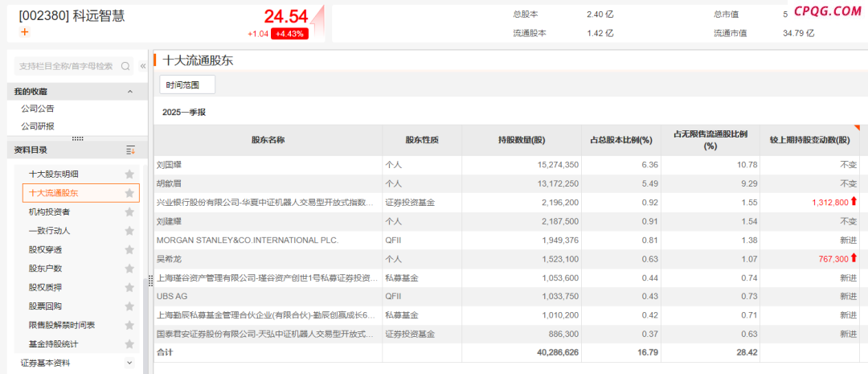Select 十大流通股东 in the directory
Viewport: 868px width, 374px height.
pyautogui.click(x=54, y=193)
